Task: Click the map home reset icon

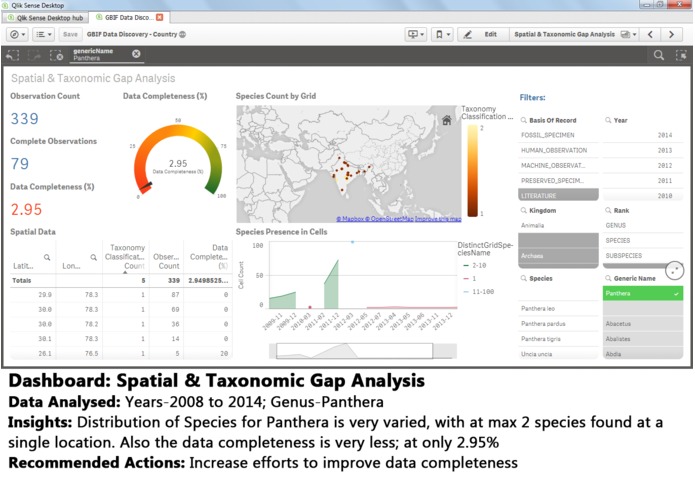Action: (x=447, y=120)
